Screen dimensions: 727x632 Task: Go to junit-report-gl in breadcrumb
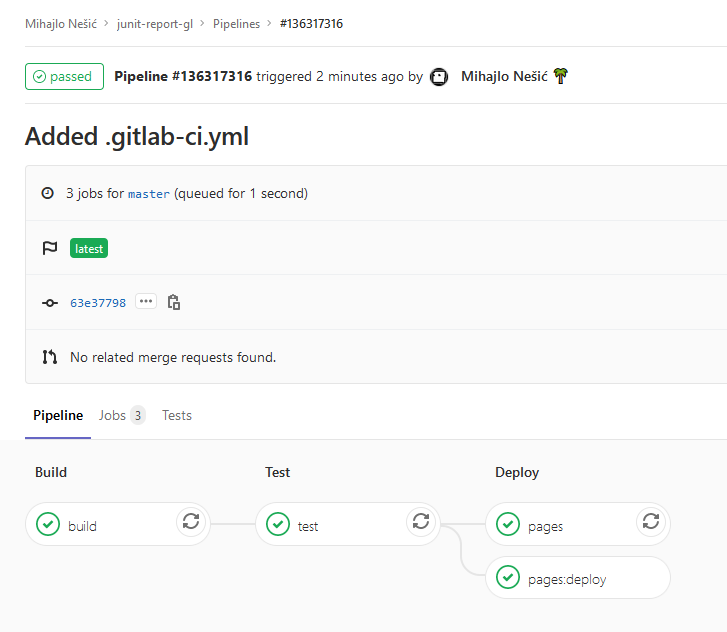[154, 24]
